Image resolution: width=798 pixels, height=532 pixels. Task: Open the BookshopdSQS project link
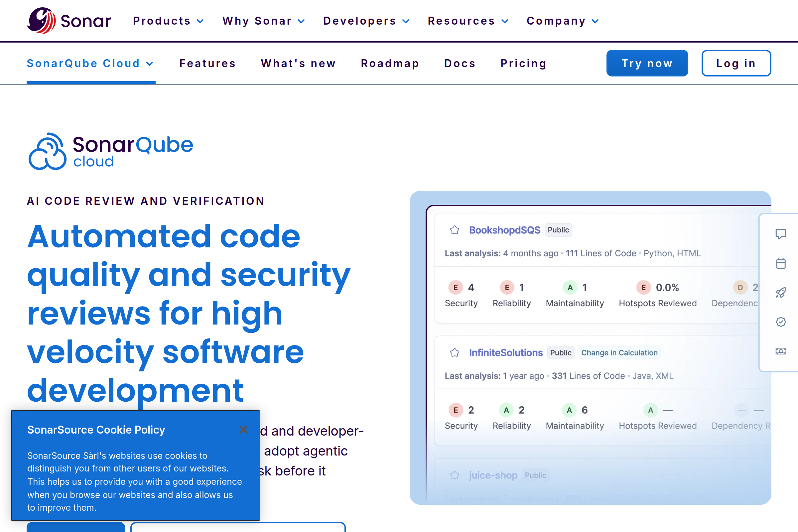point(504,230)
